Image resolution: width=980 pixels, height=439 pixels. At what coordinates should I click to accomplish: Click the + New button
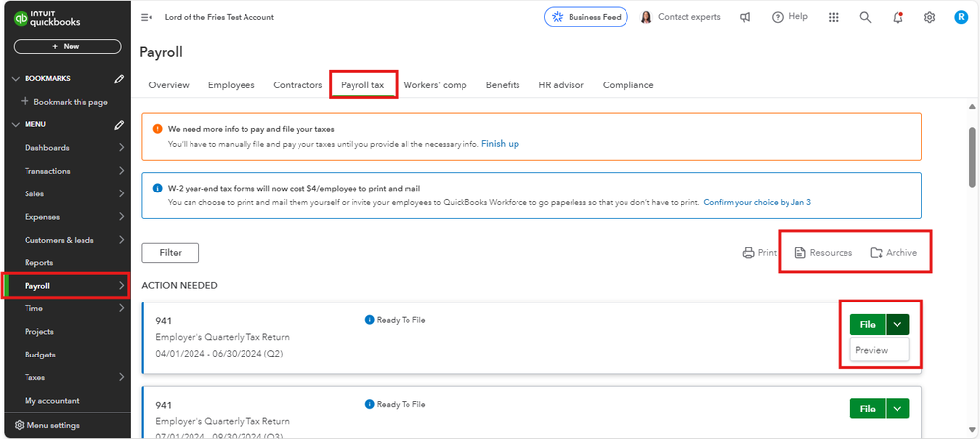pyautogui.click(x=67, y=46)
